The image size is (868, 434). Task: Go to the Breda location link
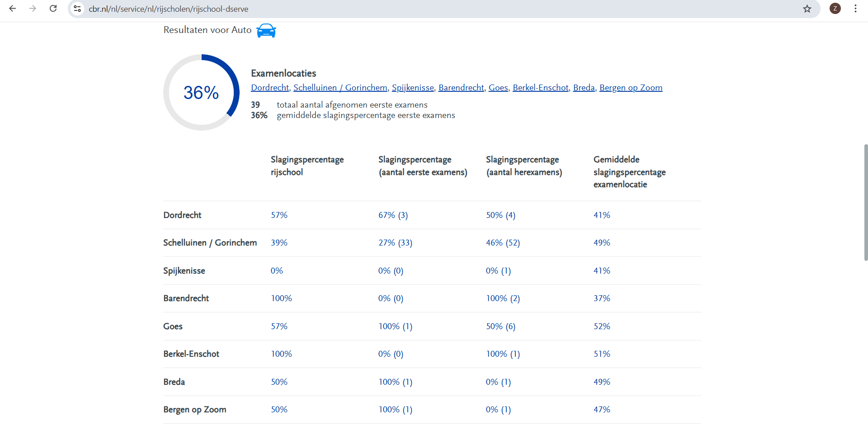click(584, 88)
